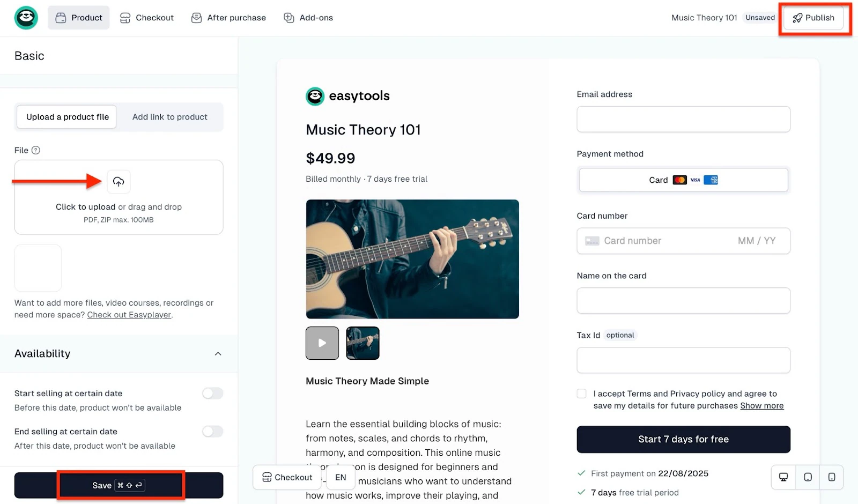Open the EN language selector

point(341,477)
